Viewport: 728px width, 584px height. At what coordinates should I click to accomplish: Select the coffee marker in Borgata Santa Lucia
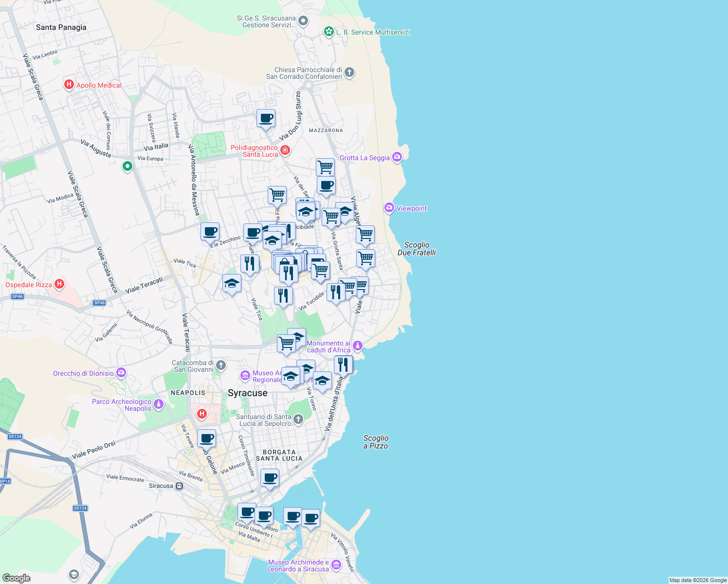coord(270,477)
